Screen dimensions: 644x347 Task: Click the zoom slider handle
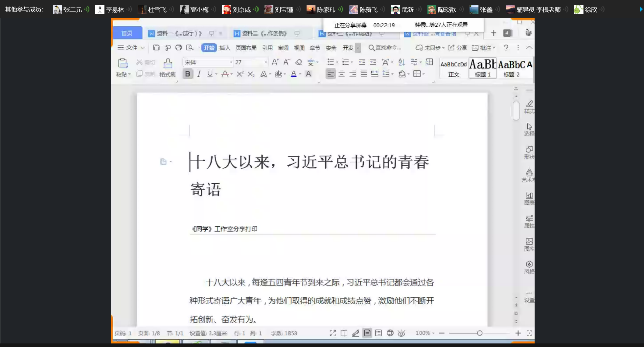[479, 333]
